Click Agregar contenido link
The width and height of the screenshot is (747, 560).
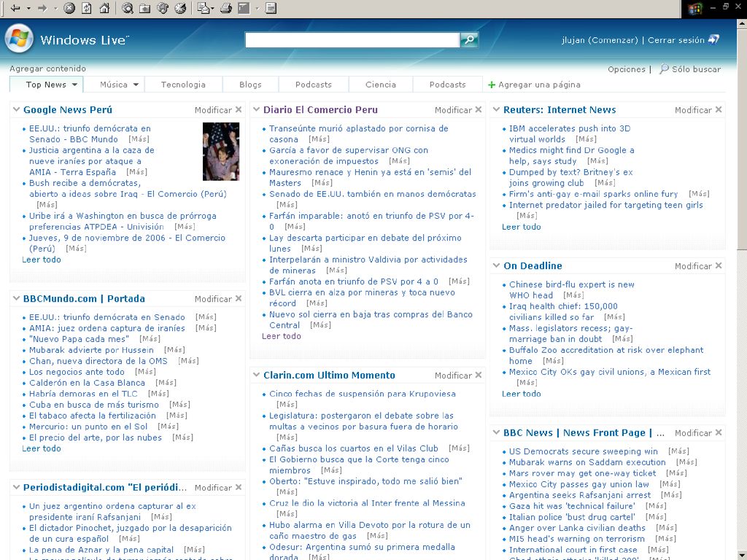pyautogui.click(x=47, y=69)
